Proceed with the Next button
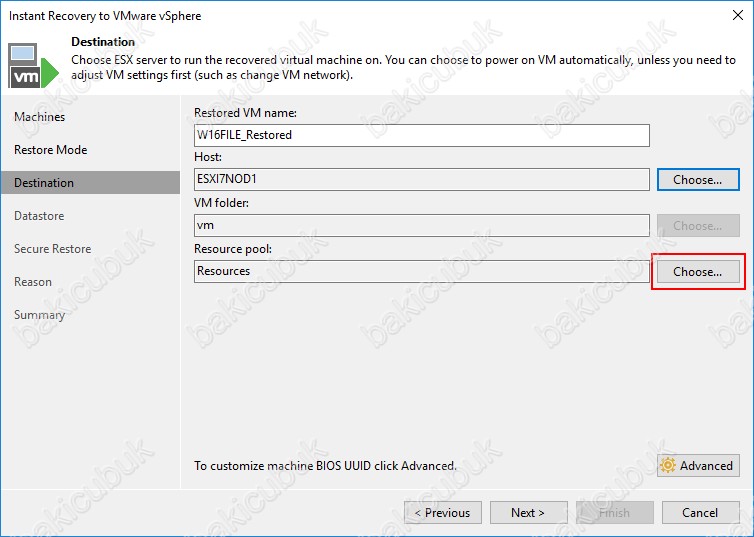The image size is (754, 537). click(528, 513)
